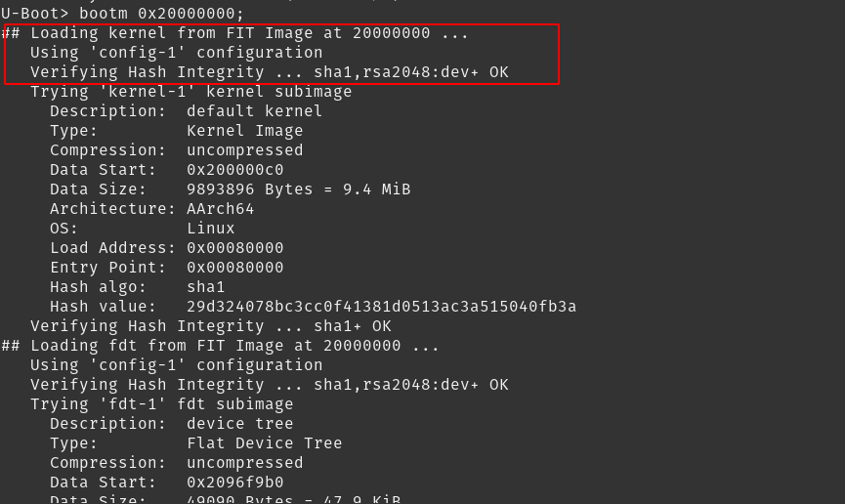Click the 'Loading fdt from FIT Image' line

pos(221,346)
